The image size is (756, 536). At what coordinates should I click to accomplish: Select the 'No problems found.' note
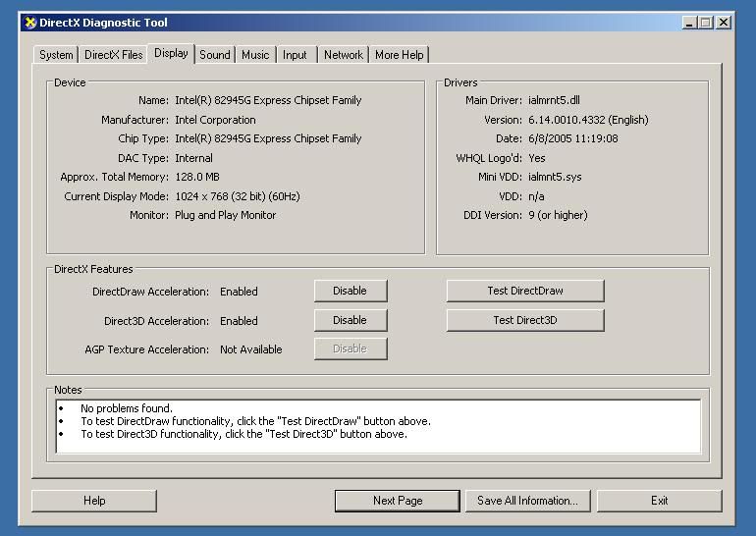127,408
